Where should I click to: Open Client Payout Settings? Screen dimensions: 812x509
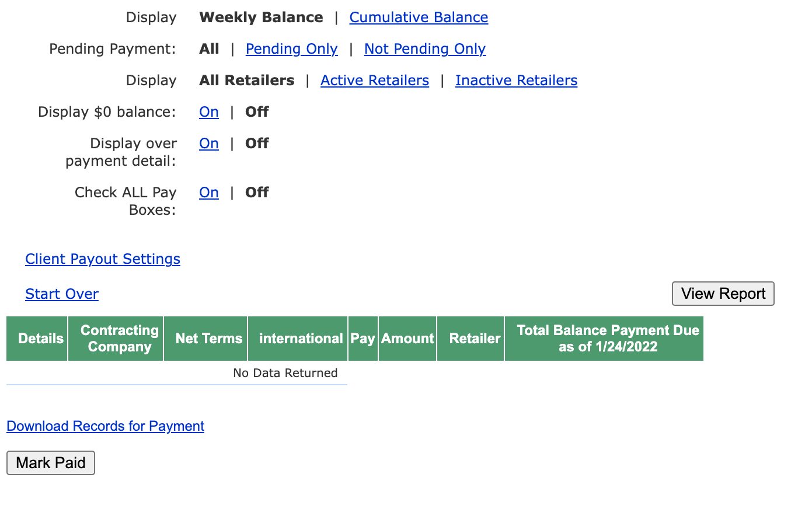103,259
